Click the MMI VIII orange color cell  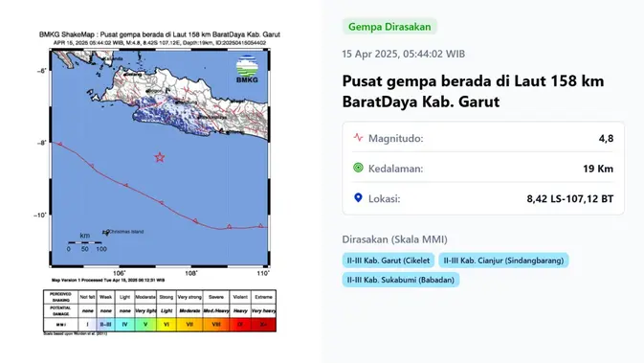[216, 325]
